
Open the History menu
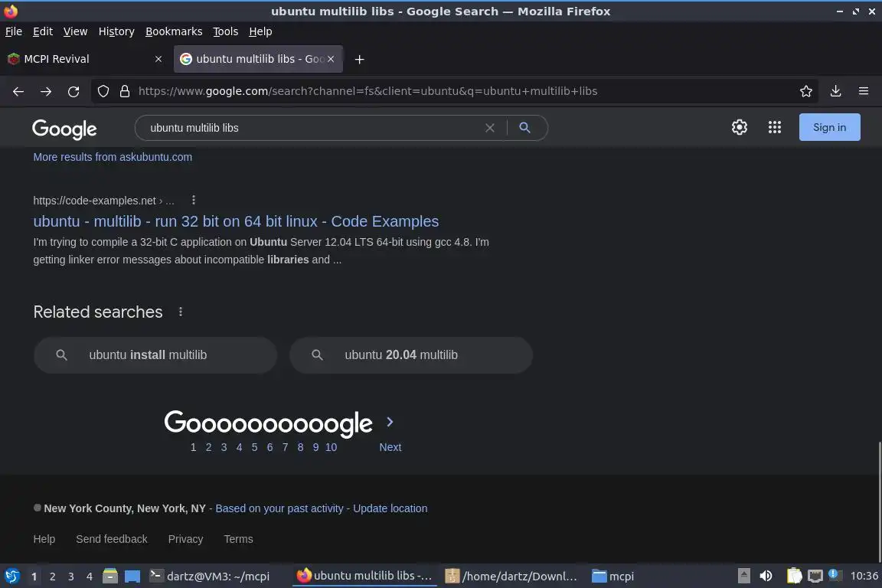coord(116,31)
